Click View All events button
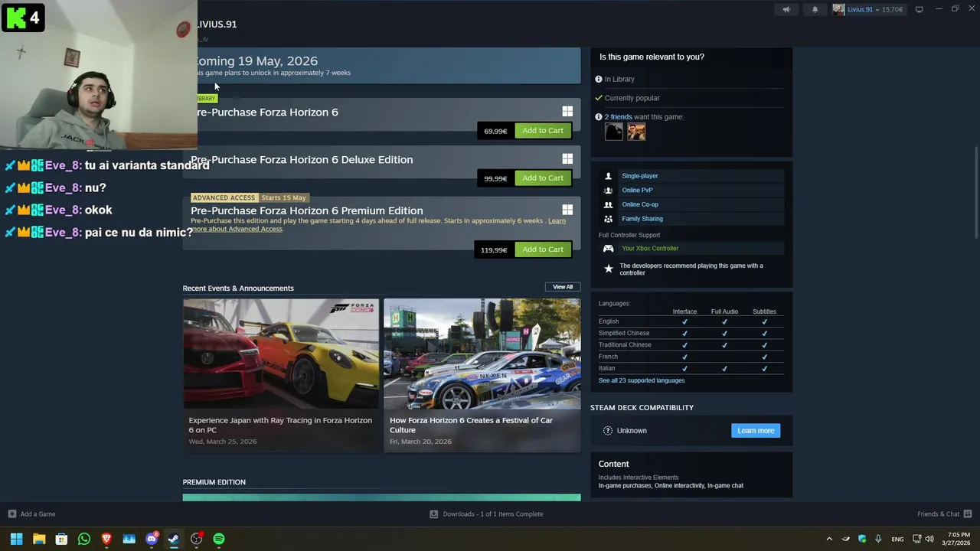The height and width of the screenshot is (551, 980). click(x=563, y=287)
